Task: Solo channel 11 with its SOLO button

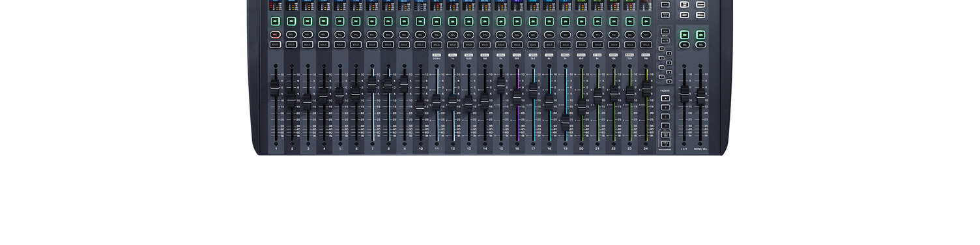Action: [x=437, y=44]
